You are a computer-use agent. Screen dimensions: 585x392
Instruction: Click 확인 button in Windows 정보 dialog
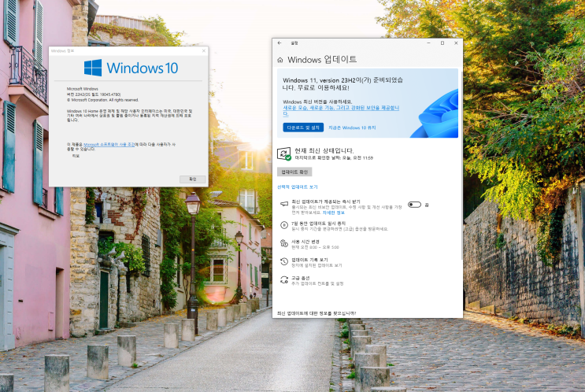[193, 179]
